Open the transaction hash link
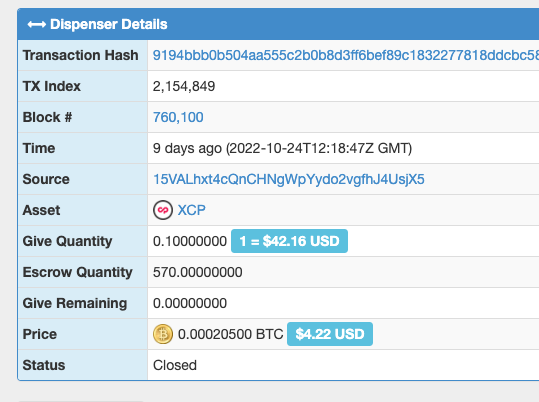This screenshot has height=402, width=539. 346,55
